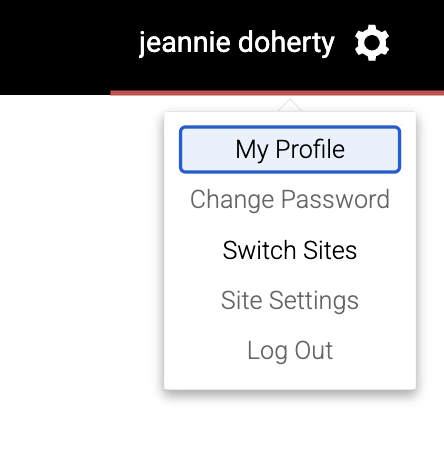Click the red line under header

(277, 93)
